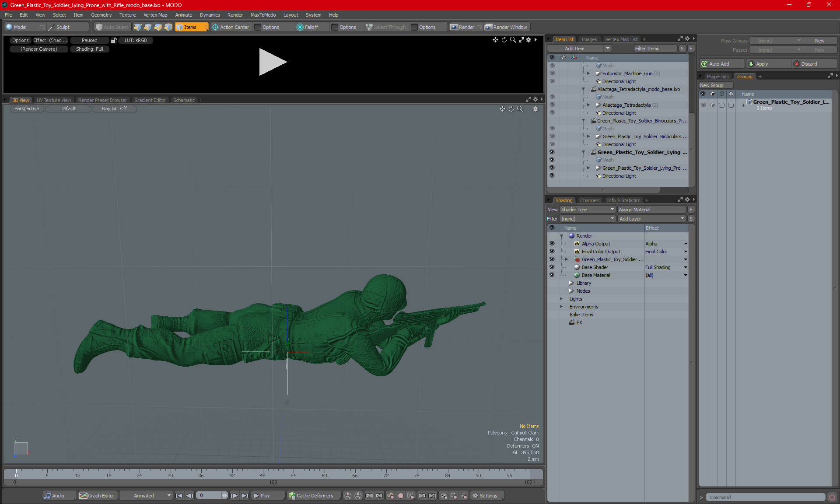Open the Graph Editor
This screenshot has width=840, height=504.
97,496
